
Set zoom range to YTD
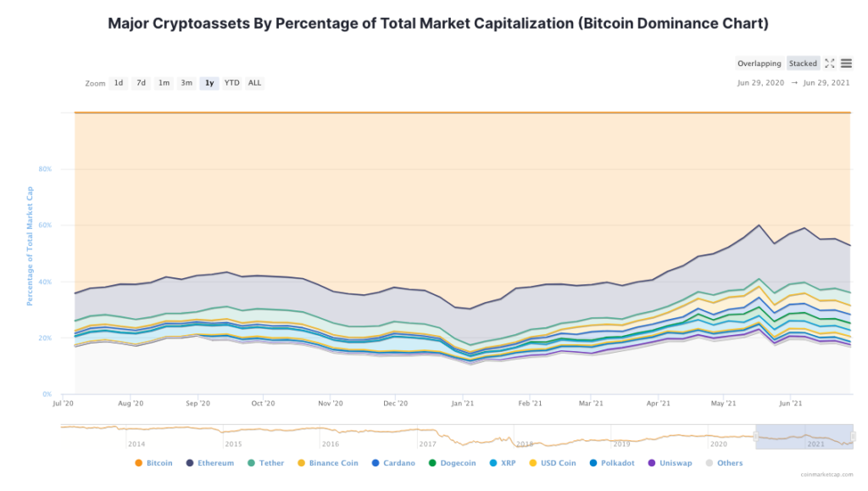click(231, 82)
